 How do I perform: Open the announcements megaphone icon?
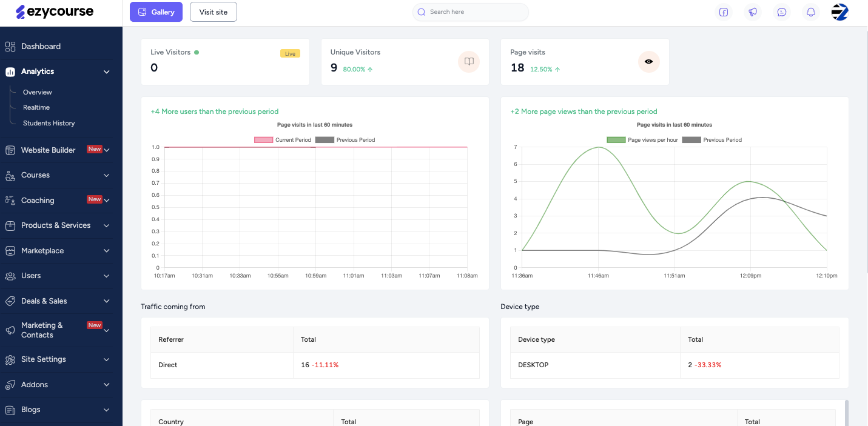click(x=753, y=12)
